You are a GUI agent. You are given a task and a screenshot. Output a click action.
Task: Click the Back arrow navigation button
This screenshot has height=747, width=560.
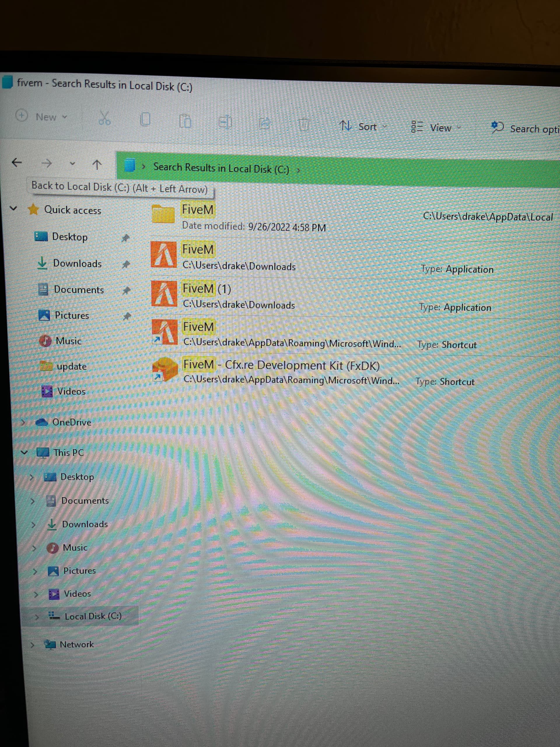tap(17, 163)
